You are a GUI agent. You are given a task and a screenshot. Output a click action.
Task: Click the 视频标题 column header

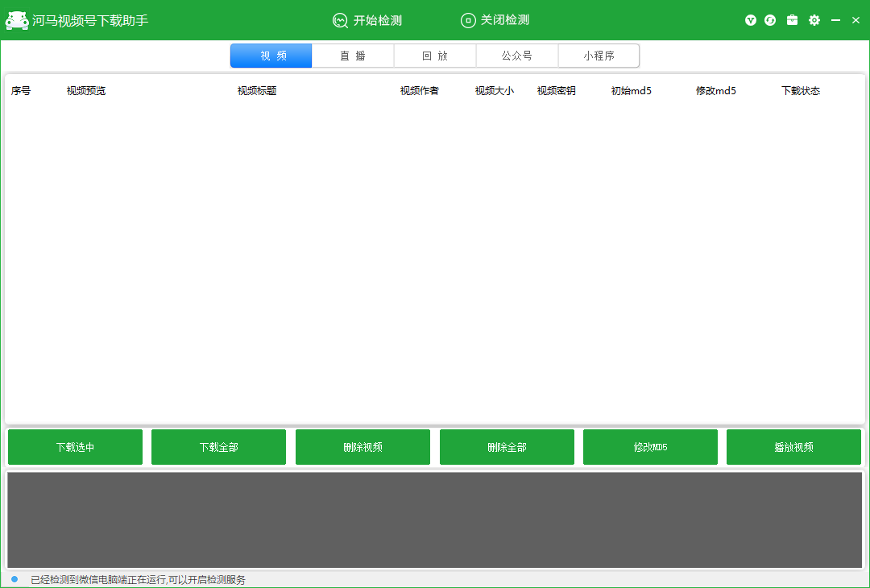click(257, 91)
